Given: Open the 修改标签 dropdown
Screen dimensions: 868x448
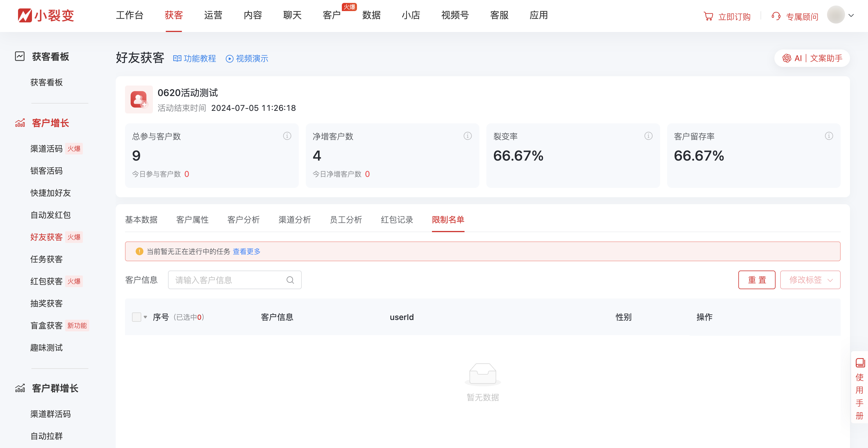Looking at the screenshot, I should (x=810, y=280).
